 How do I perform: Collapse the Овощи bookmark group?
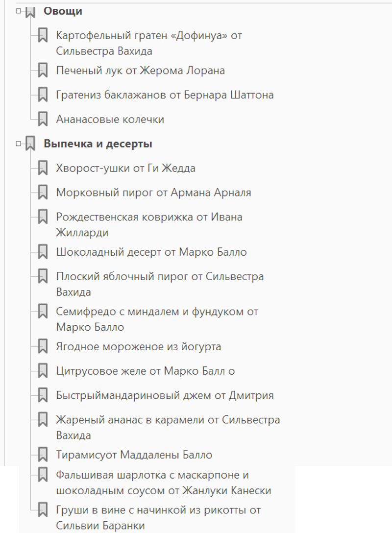coord(19,11)
